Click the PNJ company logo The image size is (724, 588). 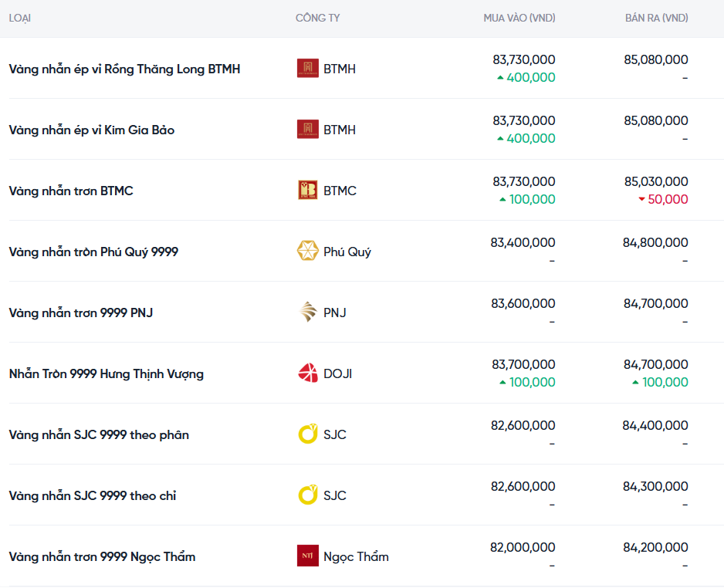307,312
